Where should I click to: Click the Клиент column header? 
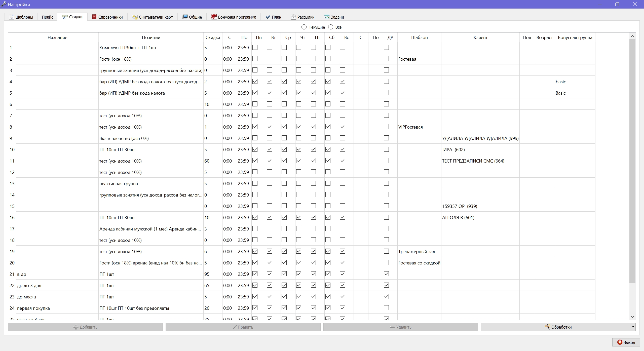(x=480, y=37)
